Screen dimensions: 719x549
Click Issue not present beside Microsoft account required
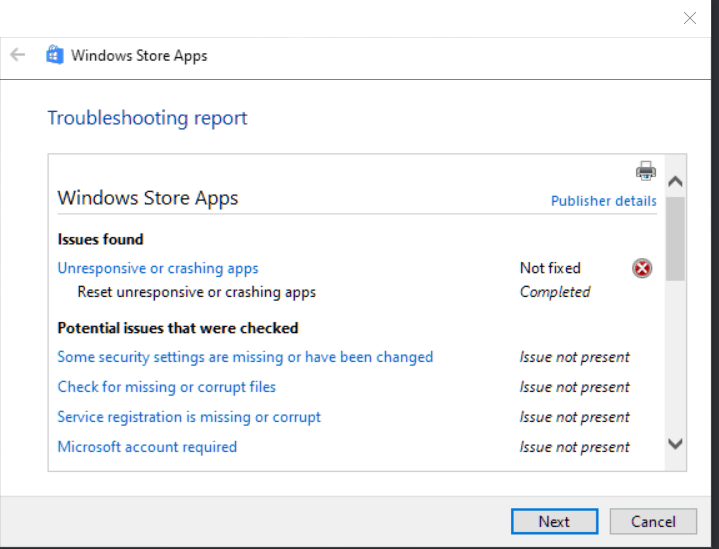tap(574, 447)
